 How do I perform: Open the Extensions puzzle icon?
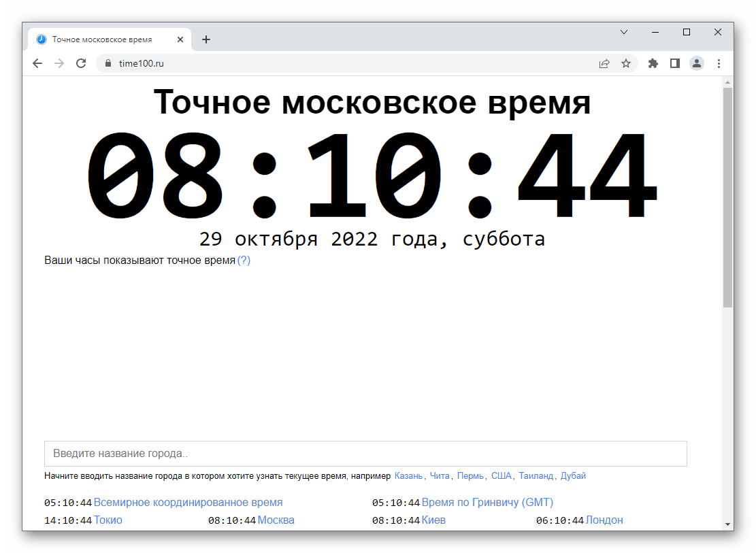pos(653,63)
